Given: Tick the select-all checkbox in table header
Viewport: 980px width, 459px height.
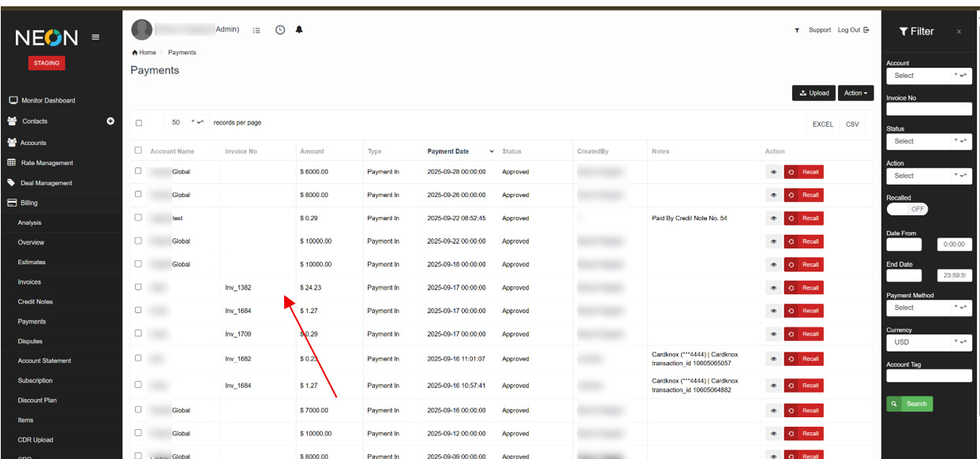Looking at the screenshot, I should pyautogui.click(x=139, y=151).
